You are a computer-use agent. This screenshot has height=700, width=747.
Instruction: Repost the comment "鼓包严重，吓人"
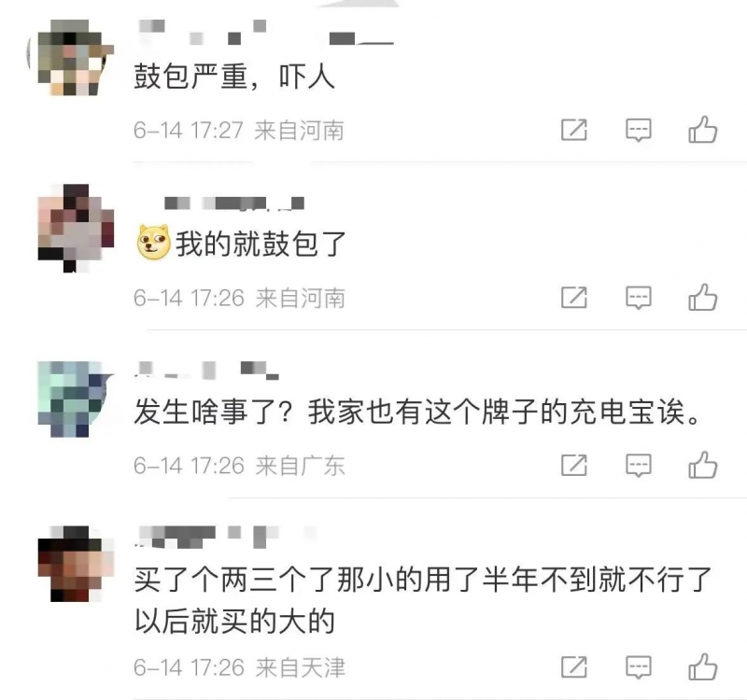(x=574, y=130)
